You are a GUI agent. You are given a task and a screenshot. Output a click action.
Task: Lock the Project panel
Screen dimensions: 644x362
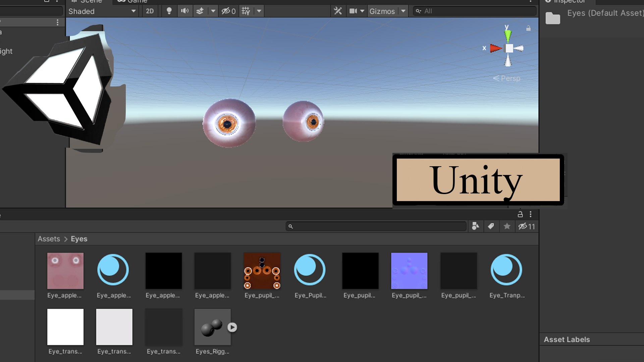(x=520, y=214)
